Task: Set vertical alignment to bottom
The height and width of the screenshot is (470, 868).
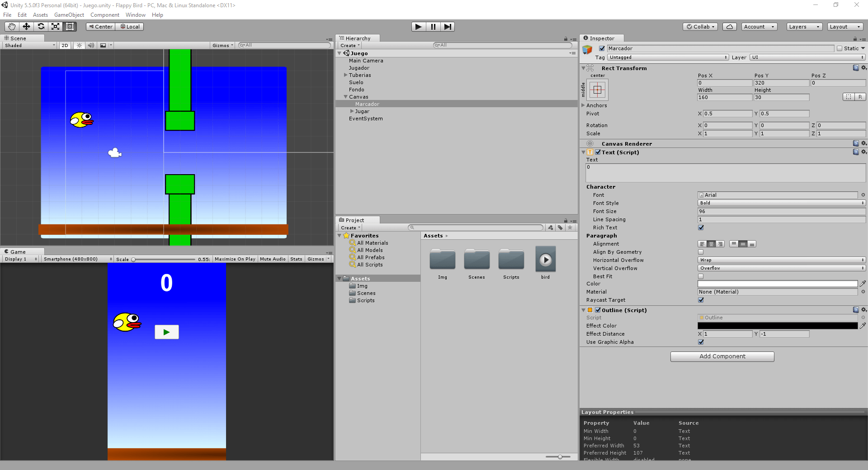Action: (752, 244)
